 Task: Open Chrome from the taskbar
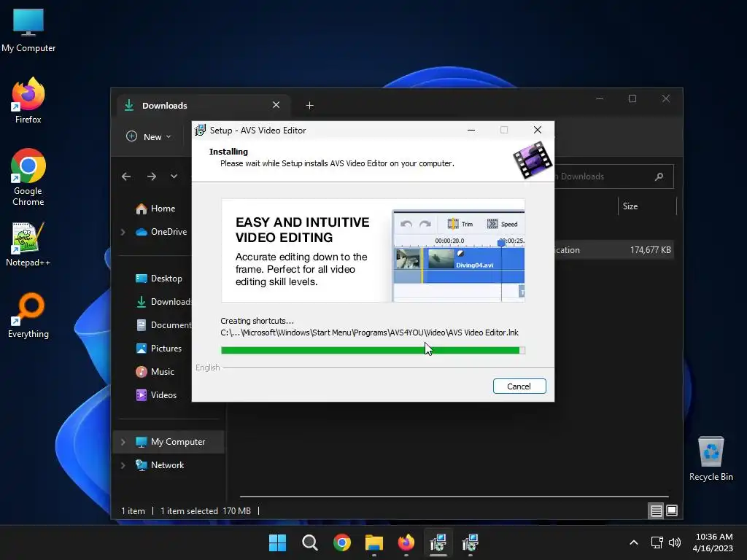click(342, 542)
